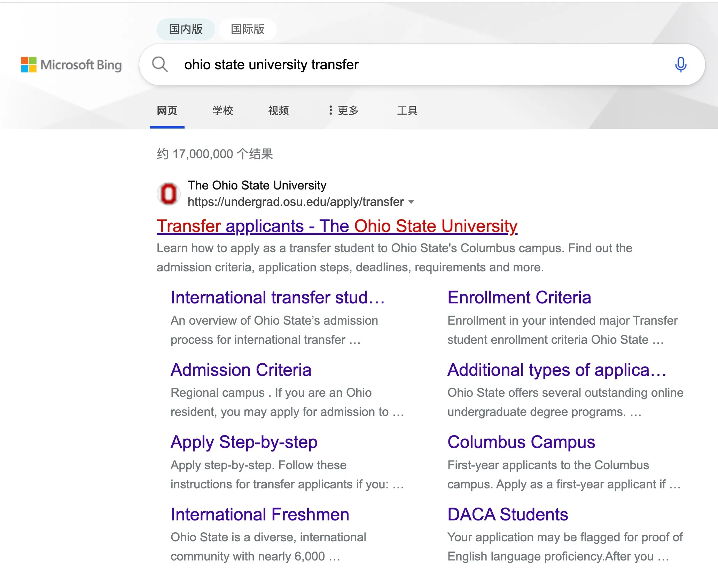Switch to 国际版 version
Image resolution: width=718 pixels, height=588 pixels.
coord(248,29)
